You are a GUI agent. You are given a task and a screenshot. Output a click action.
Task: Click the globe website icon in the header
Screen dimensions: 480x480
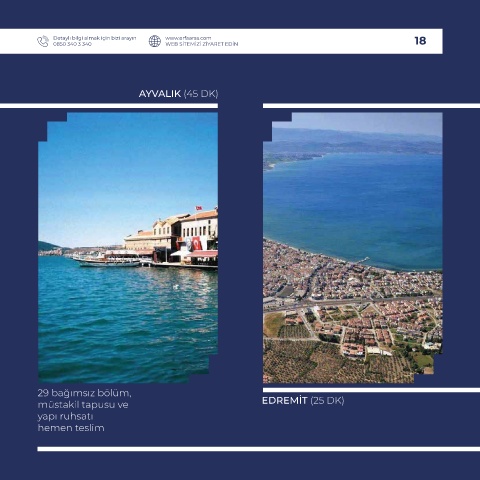155,41
